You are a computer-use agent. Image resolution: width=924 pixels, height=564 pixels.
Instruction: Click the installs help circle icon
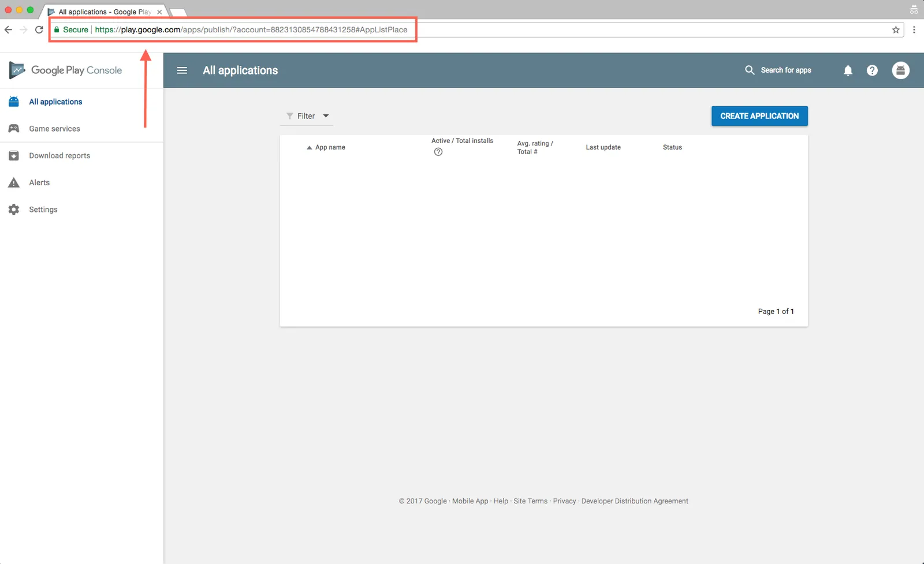pos(438,152)
